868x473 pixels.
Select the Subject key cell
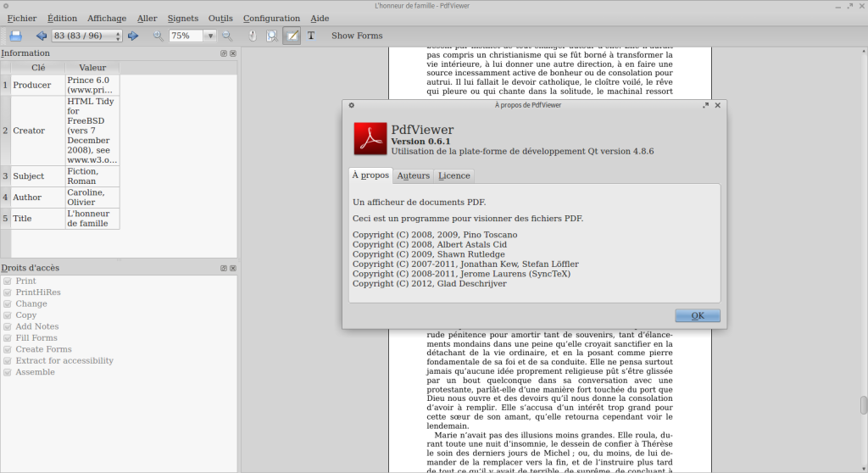[x=38, y=176]
